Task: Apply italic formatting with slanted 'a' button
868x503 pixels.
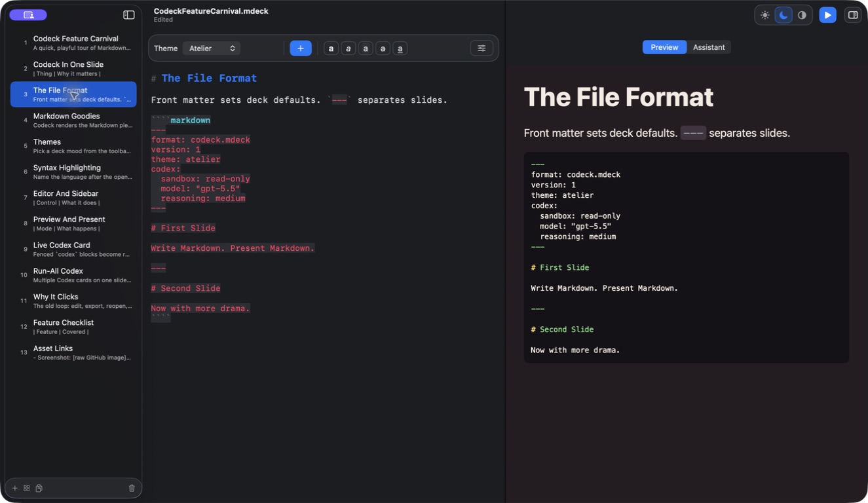Action: click(349, 48)
